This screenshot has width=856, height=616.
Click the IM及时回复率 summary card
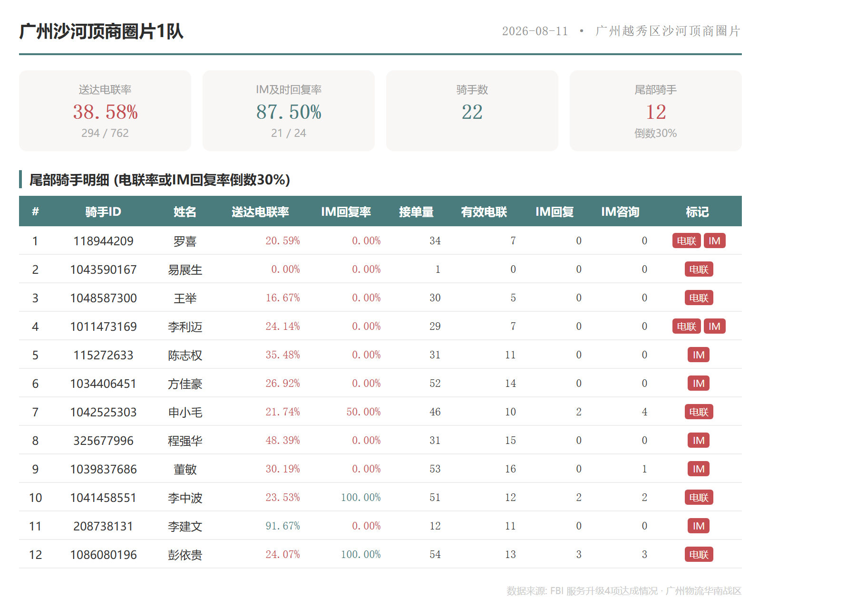coord(289,111)
